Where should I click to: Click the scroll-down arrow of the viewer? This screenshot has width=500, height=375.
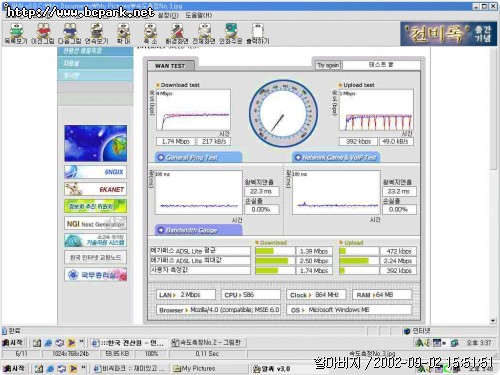click(x=493, y=321)
